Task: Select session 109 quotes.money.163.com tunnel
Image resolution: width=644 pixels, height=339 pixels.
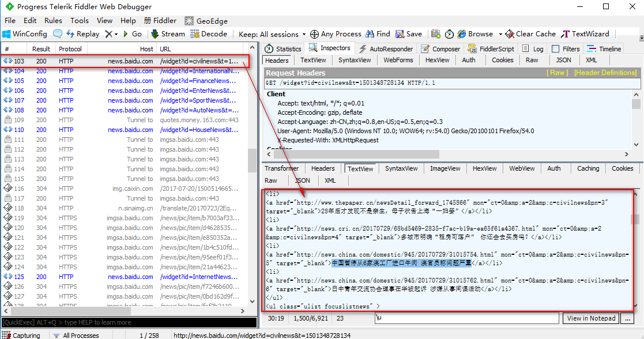Action: 123,120
